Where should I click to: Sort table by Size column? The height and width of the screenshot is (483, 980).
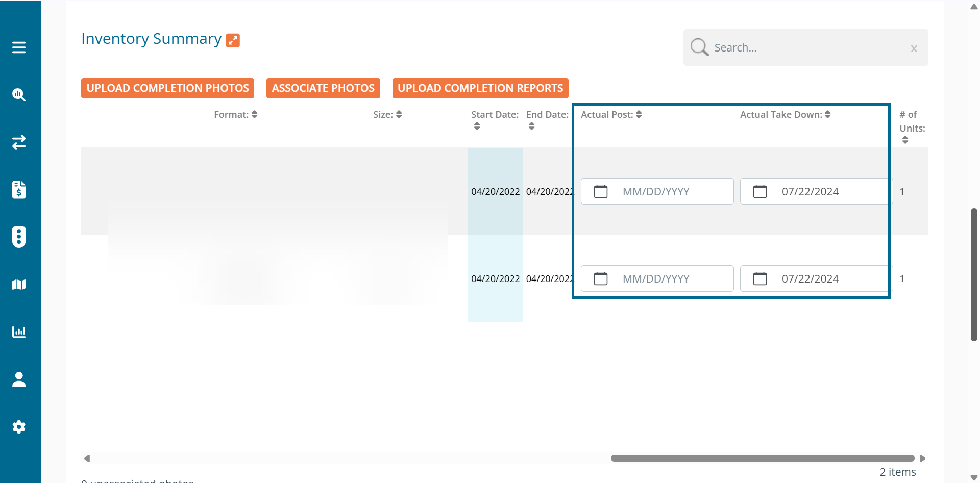(x=399, y=115)
